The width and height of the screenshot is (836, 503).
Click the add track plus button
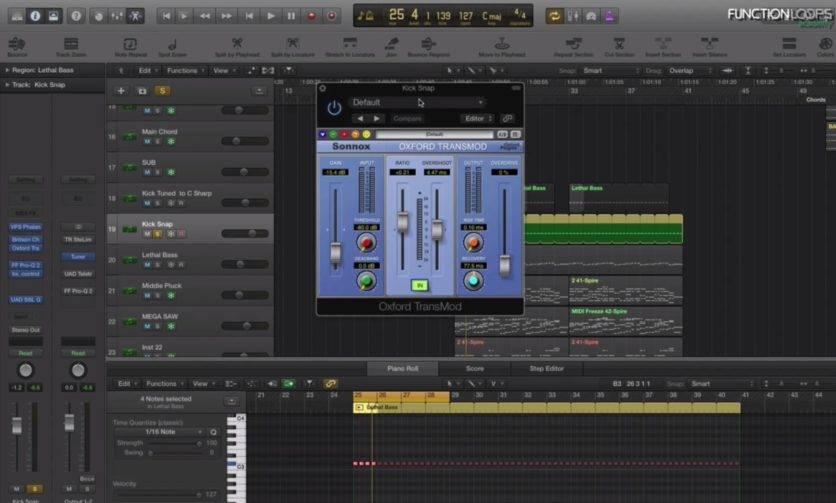pyautogui.click(x=121, y=90)
